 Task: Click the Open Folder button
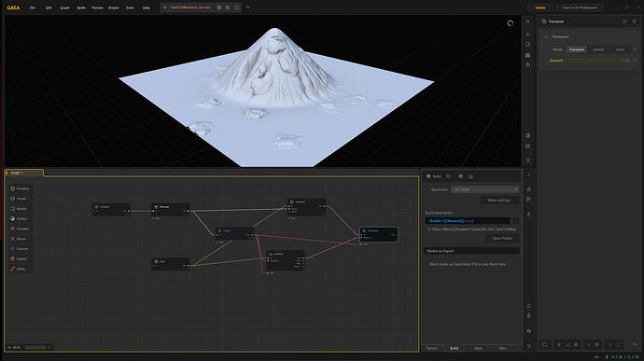502,238
